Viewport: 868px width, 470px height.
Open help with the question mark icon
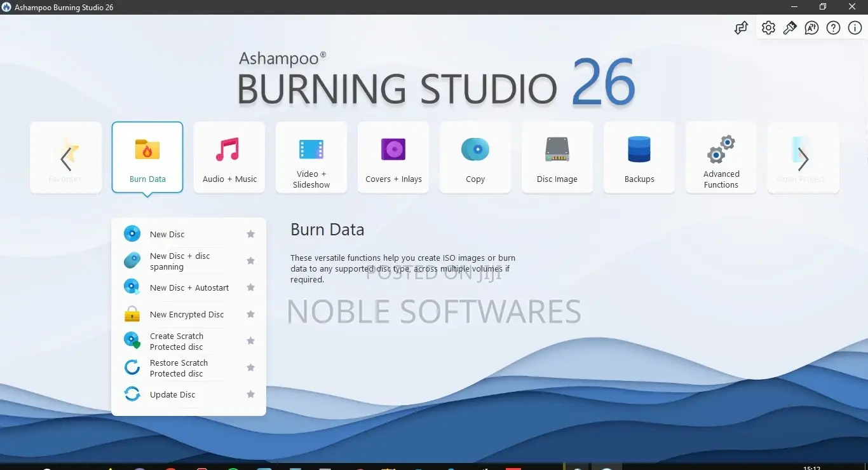click(x=833, y=28)
